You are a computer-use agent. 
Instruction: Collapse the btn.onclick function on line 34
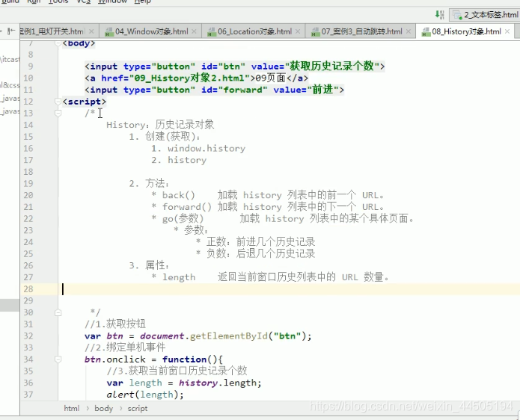(58, 359)
